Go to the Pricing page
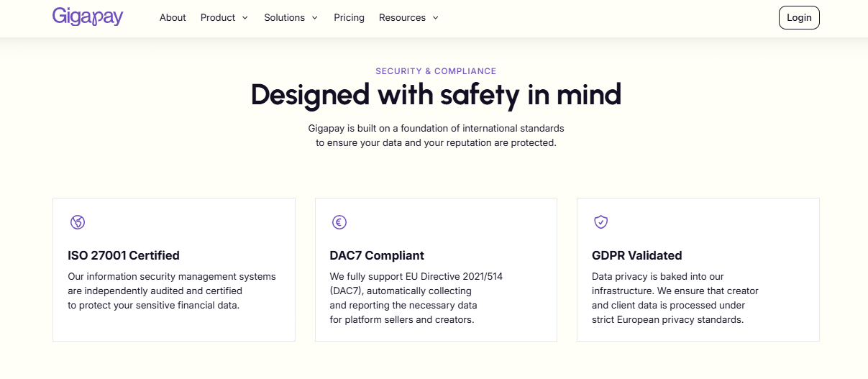This screenshot has width=868, height=379. pos(349,17)
